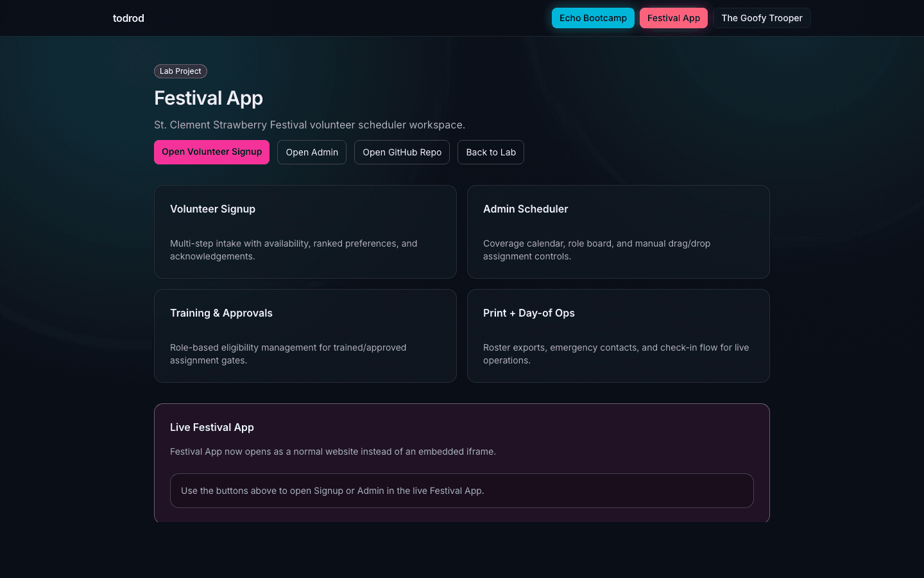Viewport: 924px width, 578px height.
Task: Select Festival App nav item
Action: pyautogui.click(x=674, y=18)
